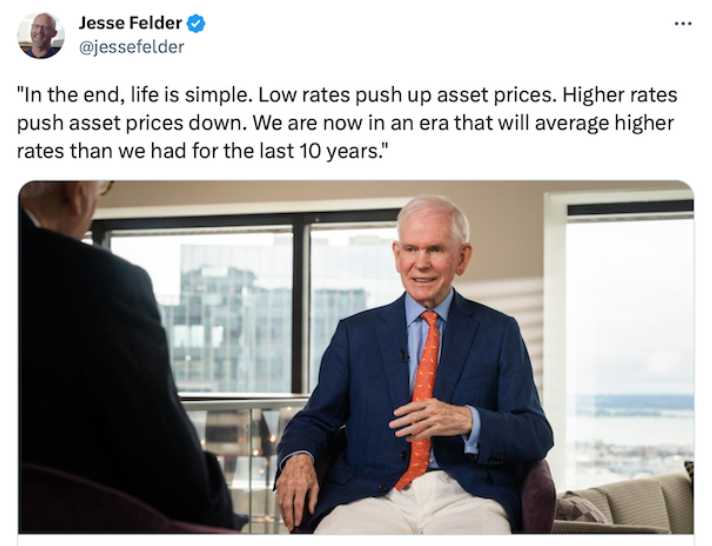Image resolution: width=712 pixels, height=546 pixels.
Task: Click the interviewer's glasses at the photo's top-left
Action: tap(105, 187)
